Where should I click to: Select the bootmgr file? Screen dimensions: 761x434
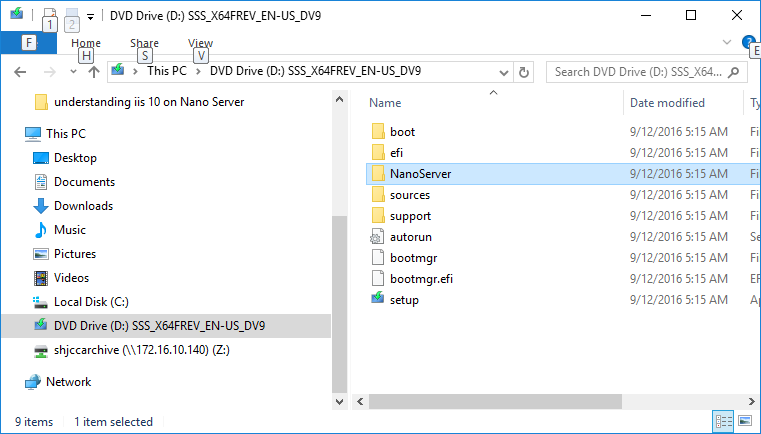tap(414, 258)
